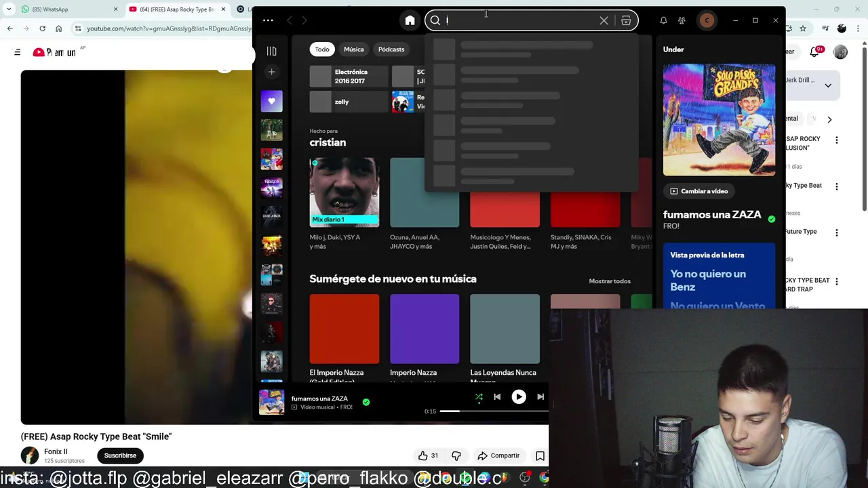Screen dimensions: 868x488
Task: Click Chrome address bar URL
Action: 168,28
